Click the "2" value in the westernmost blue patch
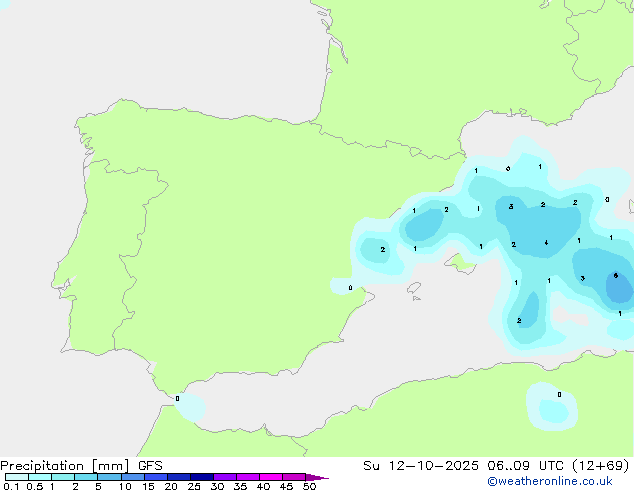Viewport: 634px width, 490px height. (383, 249)
